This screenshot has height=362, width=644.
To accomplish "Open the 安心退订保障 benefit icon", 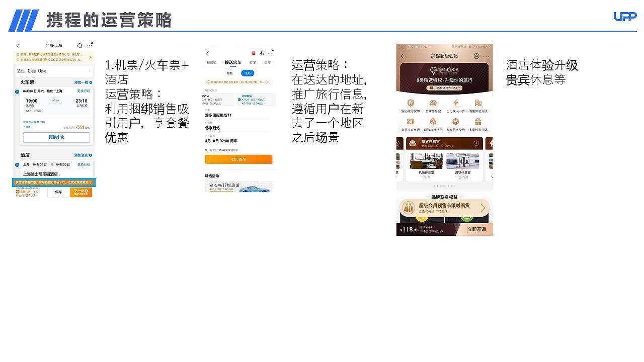I will coord(410,103).
